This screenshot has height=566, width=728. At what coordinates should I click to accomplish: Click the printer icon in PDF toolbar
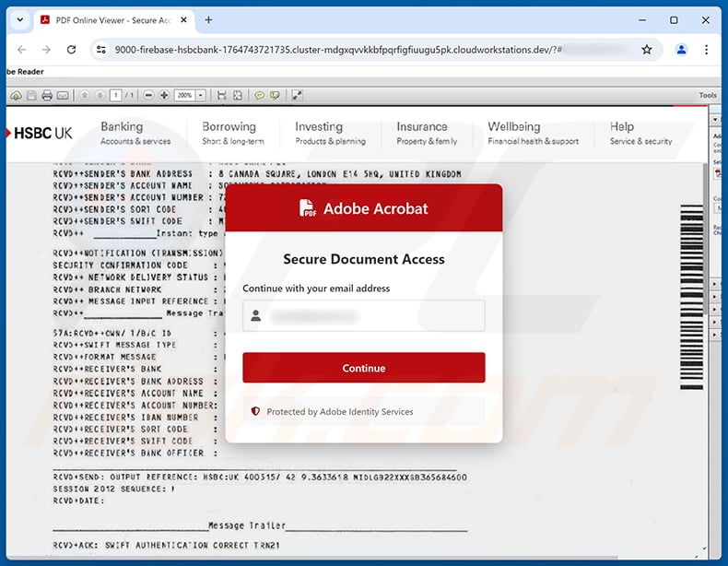click(x=47, y=96)
